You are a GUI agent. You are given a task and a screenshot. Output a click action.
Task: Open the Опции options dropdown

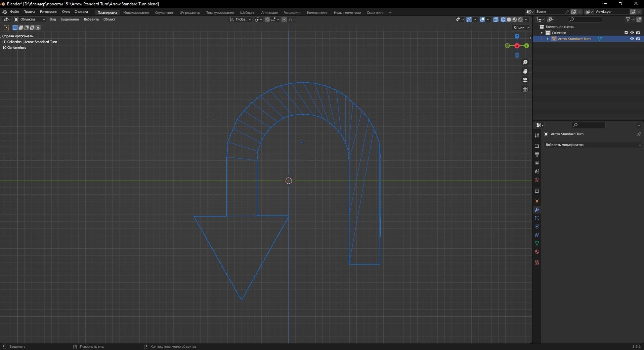click(521, 28)
